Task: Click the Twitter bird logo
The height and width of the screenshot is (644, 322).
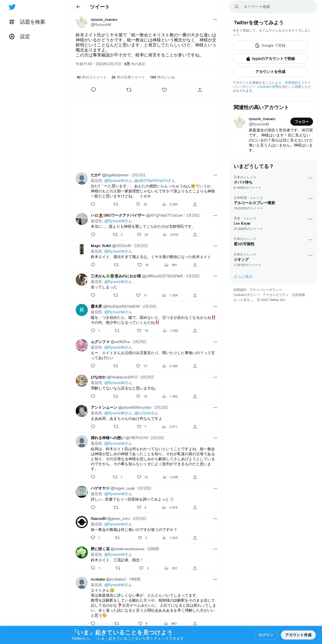Action: 12,7
